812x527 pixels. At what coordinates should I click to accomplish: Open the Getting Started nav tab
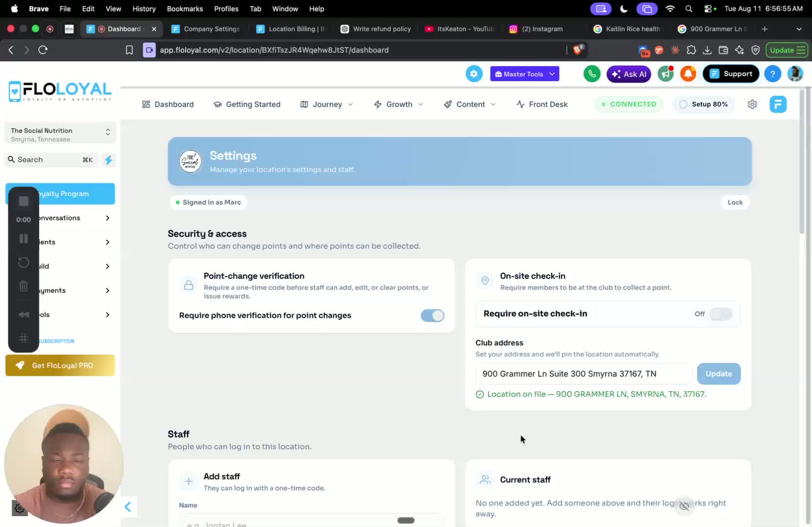click(x=247, y=104)
